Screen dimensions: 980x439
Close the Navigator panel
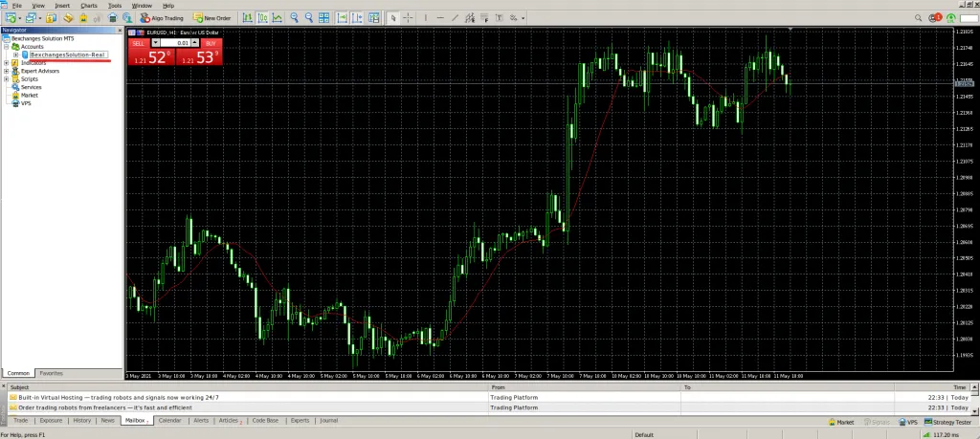[120, 30]
